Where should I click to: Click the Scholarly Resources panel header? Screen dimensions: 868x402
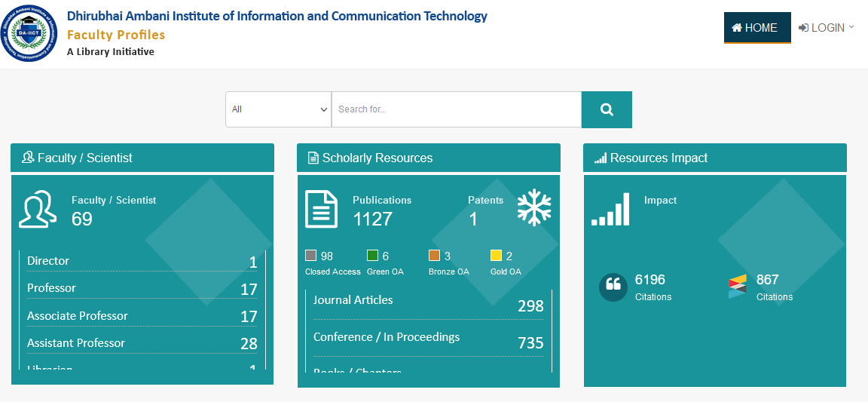pos(429,158)
